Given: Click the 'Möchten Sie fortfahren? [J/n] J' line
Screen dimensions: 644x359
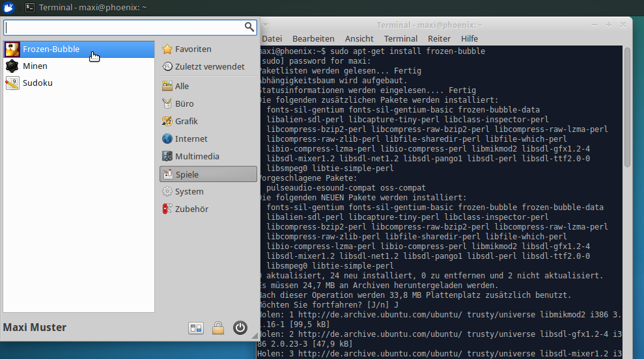Looking at the screenshot, I should pos(329,305).
